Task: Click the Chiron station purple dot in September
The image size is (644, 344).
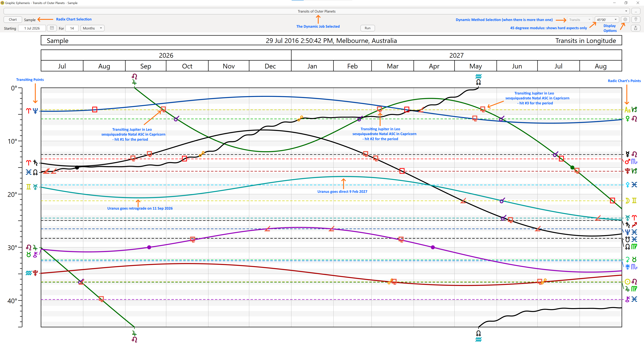Action: point(149,247)
